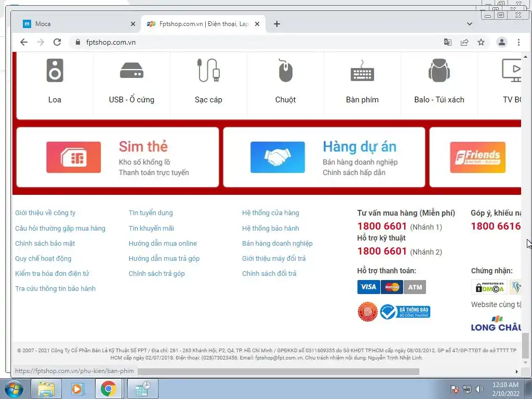Open the TV Box category icon
Image resolution: width=532 pixels, height=399 pixels.
tap(512, 70)
